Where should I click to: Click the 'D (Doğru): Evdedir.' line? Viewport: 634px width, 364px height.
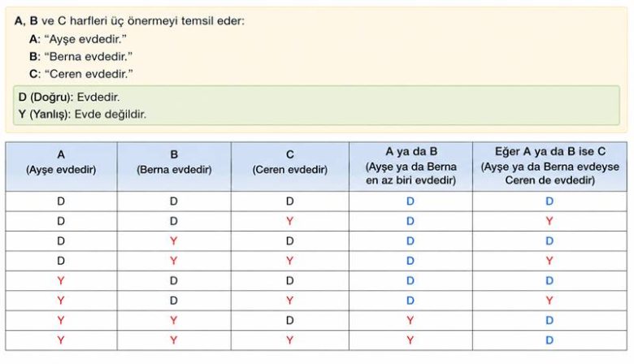pos(69,97)
